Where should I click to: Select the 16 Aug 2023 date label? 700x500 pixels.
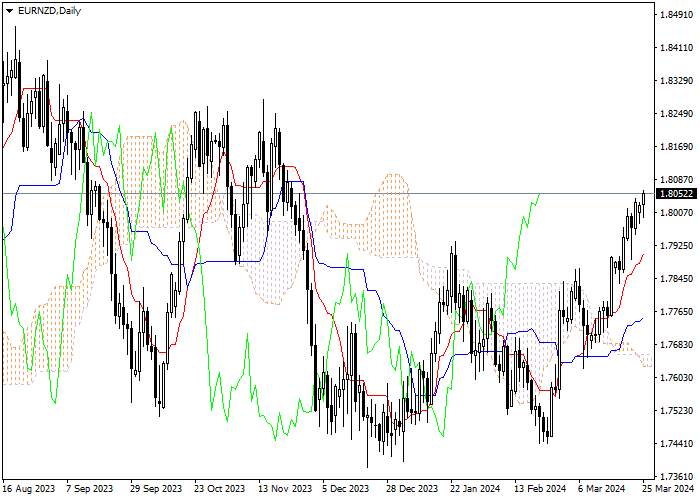[29, 488]
